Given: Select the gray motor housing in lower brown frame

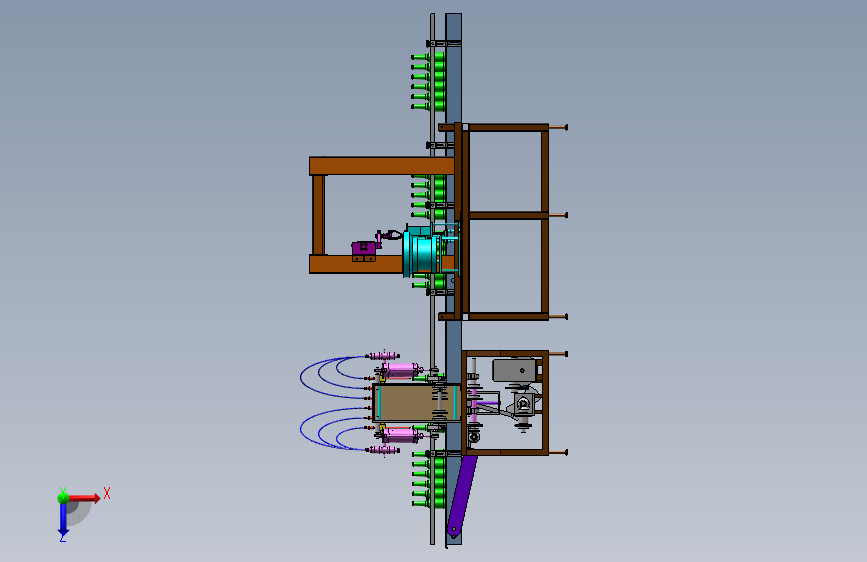Looking at the screenshot, I should (514, 370).
